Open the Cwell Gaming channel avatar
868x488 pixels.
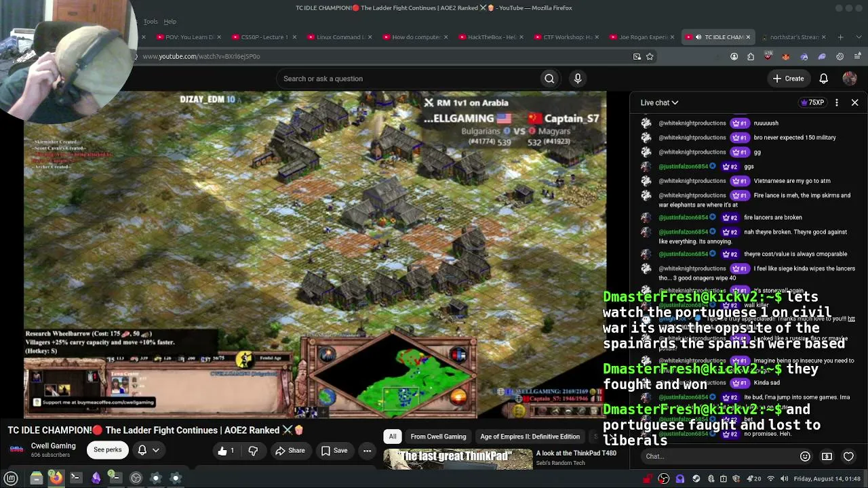(x=17, y=449)
